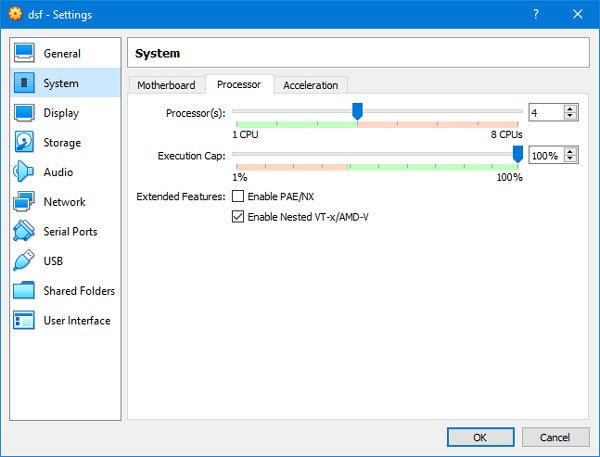600x457 pixels.
Task: Switch to the Acceleration tab
Action: [310, 85]
